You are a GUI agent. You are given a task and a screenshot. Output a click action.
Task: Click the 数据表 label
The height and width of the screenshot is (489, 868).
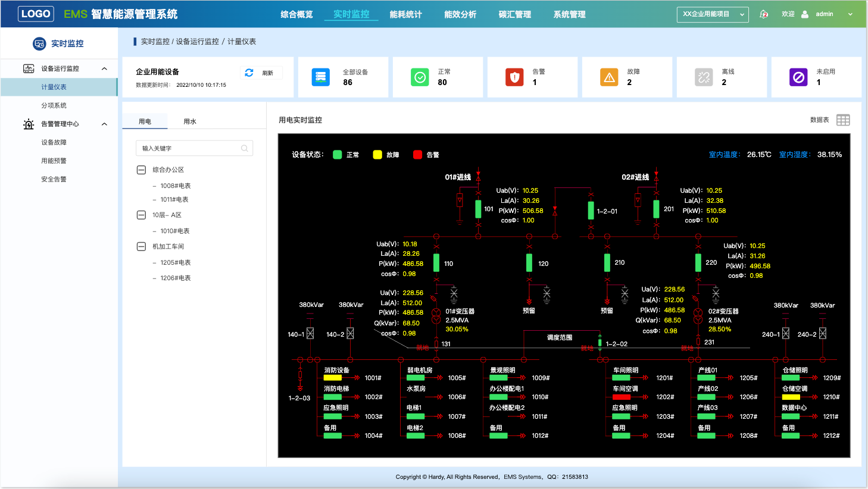coord(819,120)
